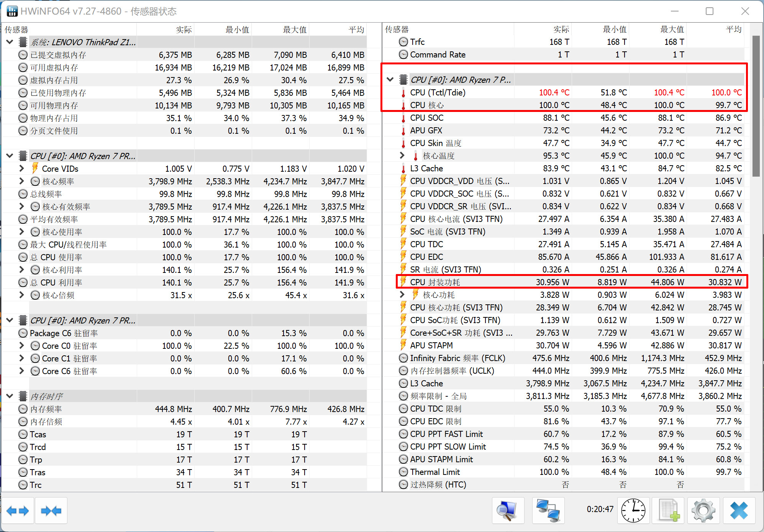Select the 过热降频 (HTC) row
The width and height of the screenshot is (764, 532).
click(564, 484)
